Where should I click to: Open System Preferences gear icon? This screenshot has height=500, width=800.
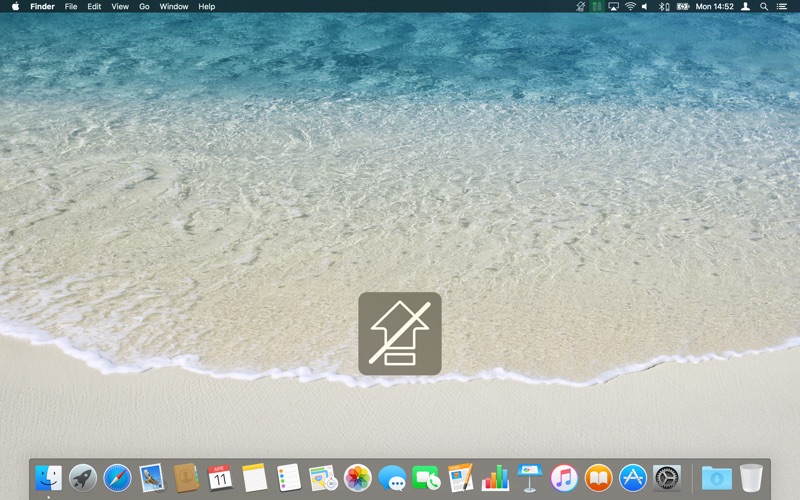coord(667,478)
